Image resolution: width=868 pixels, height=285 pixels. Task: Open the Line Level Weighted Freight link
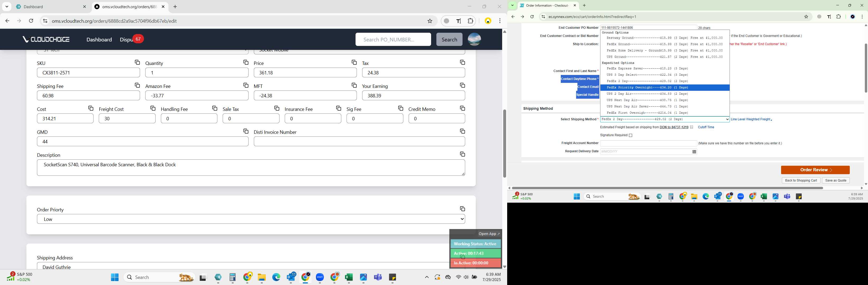pos(751,119)
